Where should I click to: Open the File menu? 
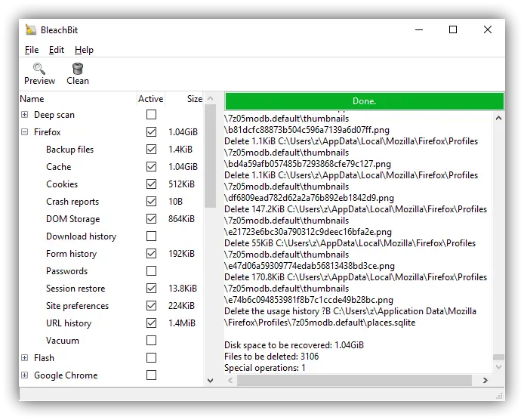[32, 50]
